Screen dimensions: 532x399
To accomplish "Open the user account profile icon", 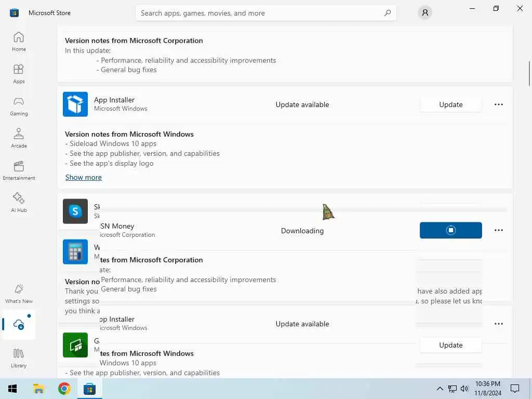I will coord(425,13).
